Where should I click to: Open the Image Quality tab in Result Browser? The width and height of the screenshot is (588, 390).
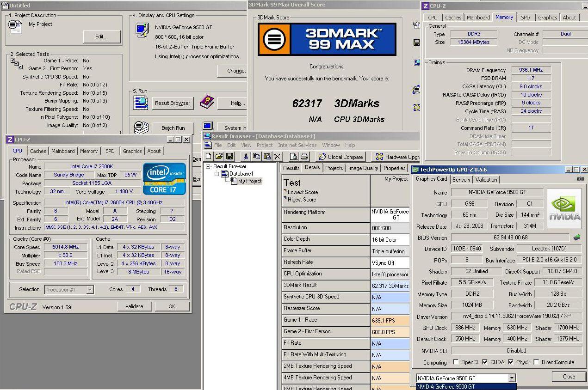click(363, 168)
